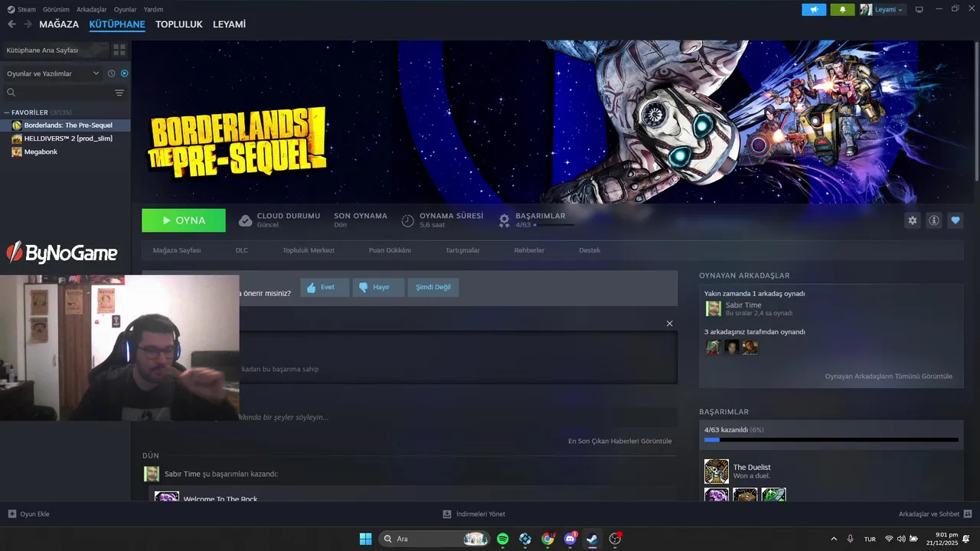Open İndirmeleri Yönet downloads
This screenshot has height=551, width=980.
[x=474, y=514]
